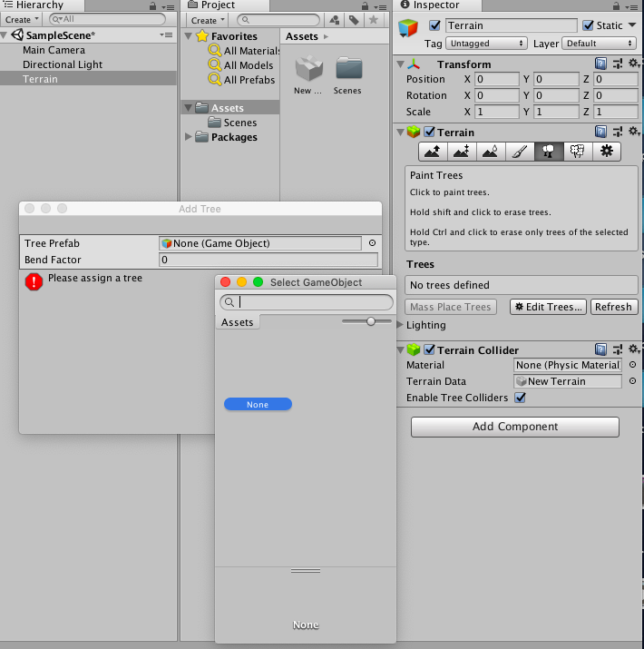Click the Mass Place Trees button
The width and height of the screenshot is (644, 649).
point(451,307)
